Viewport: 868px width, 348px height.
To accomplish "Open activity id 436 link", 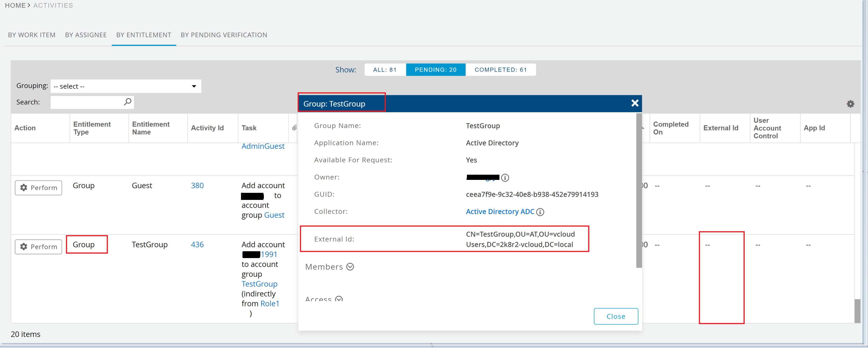I will pyautogui.click(x=197, y=245).
